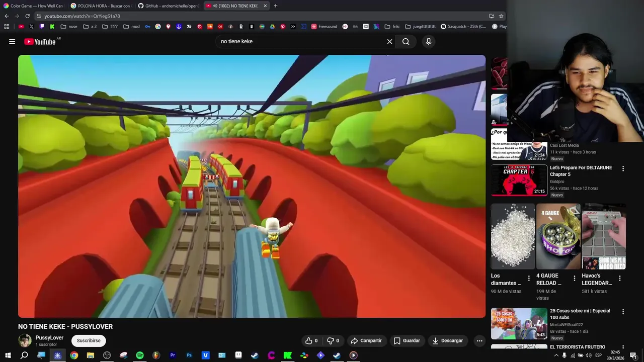Open the YouTube hamburger guide menu
Screen dimensions: 644x362
(12, 42)
